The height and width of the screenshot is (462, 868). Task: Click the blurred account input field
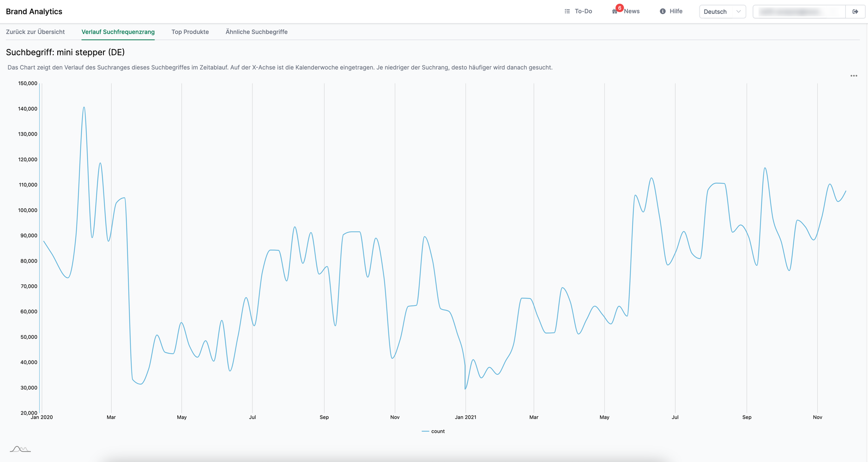pyautogui.click(x=799, y=12)
